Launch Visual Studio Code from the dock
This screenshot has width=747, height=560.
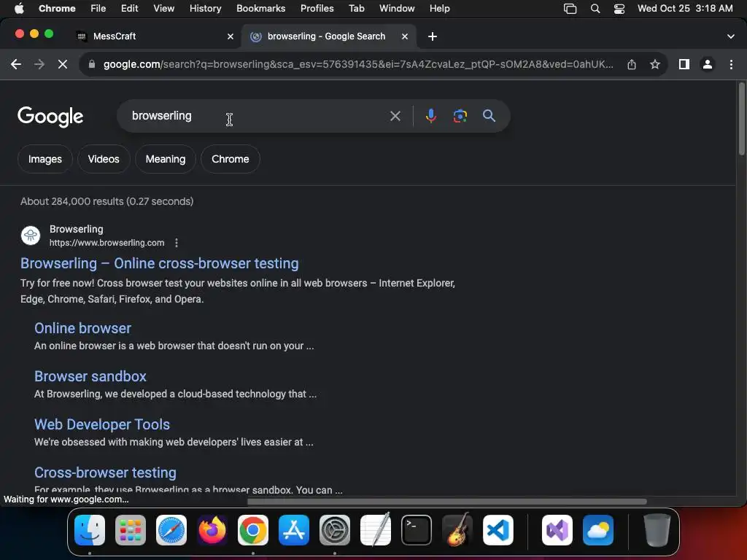click(x=498, y=530)
